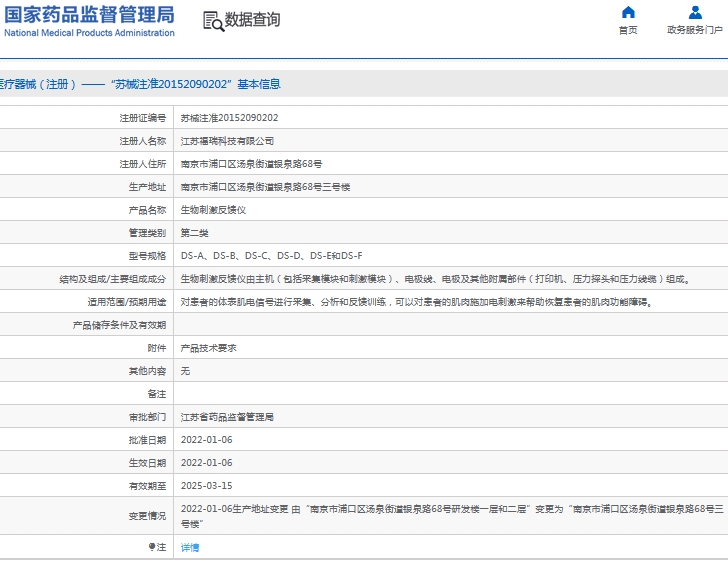
Task: Click production address ending 68号三号楼
Action: tap(265, 187)
